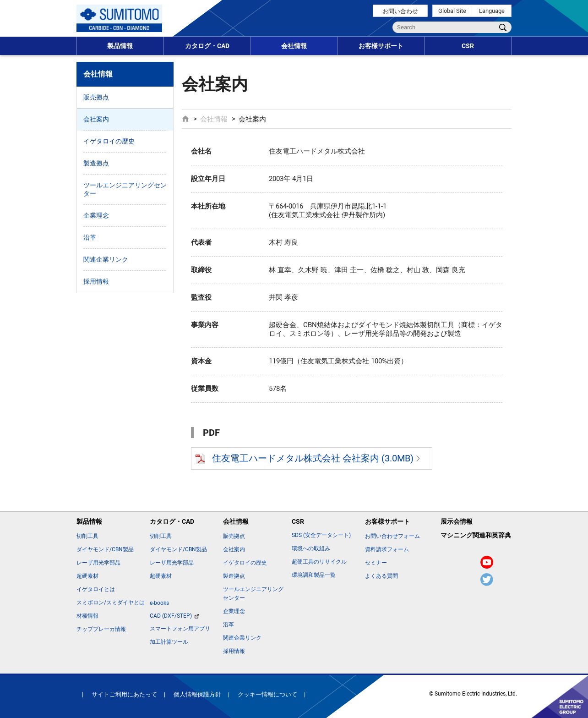Click footer 切削工具 under 製品情報

(87, 536)
